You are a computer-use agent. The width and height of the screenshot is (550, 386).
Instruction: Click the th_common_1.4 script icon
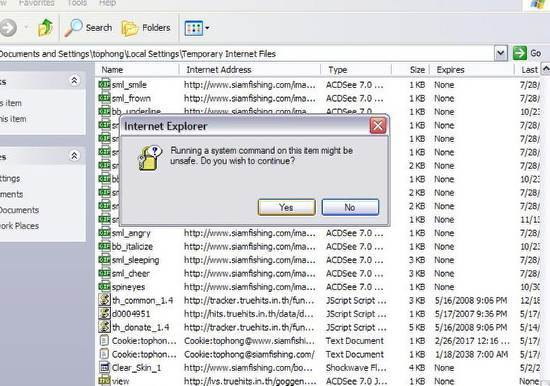point(104,300)
